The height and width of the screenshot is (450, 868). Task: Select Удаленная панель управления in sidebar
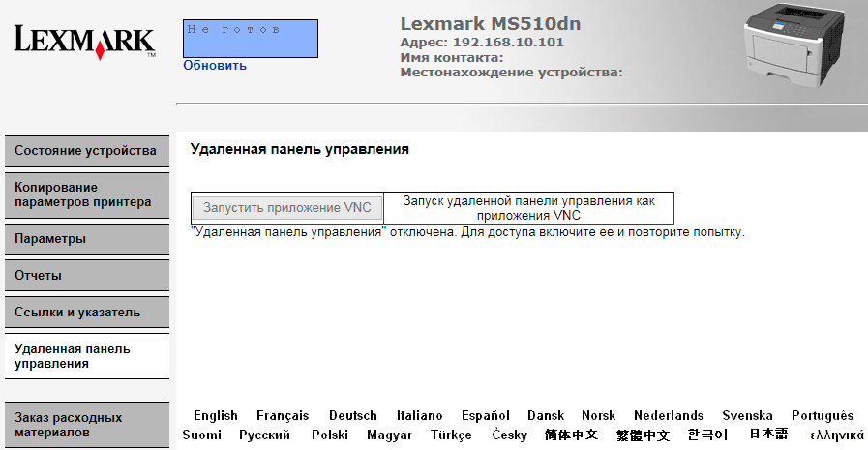tap(87, 356)
